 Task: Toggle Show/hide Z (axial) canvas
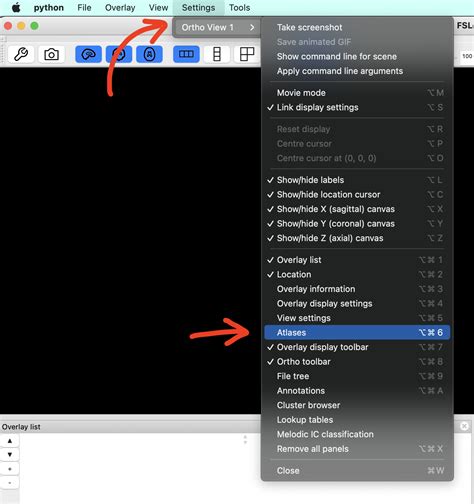(357, 238)
